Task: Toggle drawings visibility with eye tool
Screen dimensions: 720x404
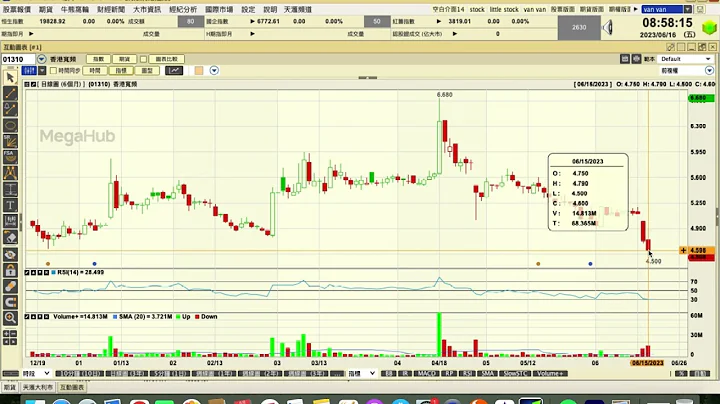Action: click(x=10, y=254)
